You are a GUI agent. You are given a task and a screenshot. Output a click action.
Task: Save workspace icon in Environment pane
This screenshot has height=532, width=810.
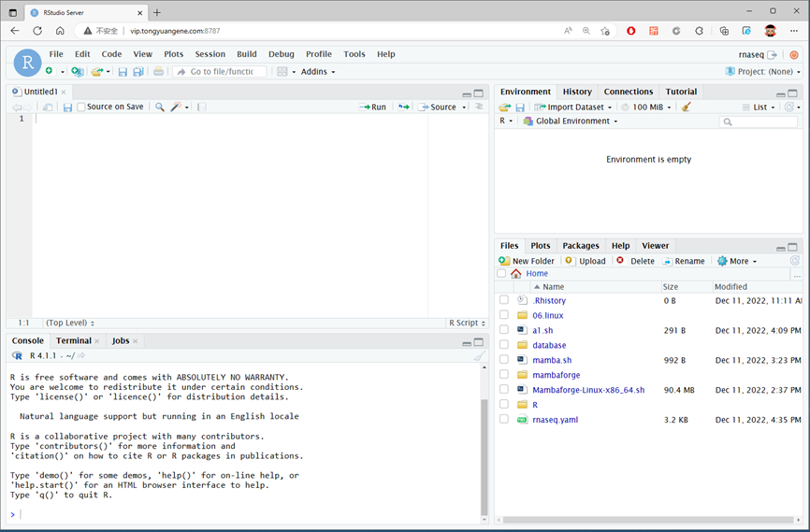tap(520, 108)
